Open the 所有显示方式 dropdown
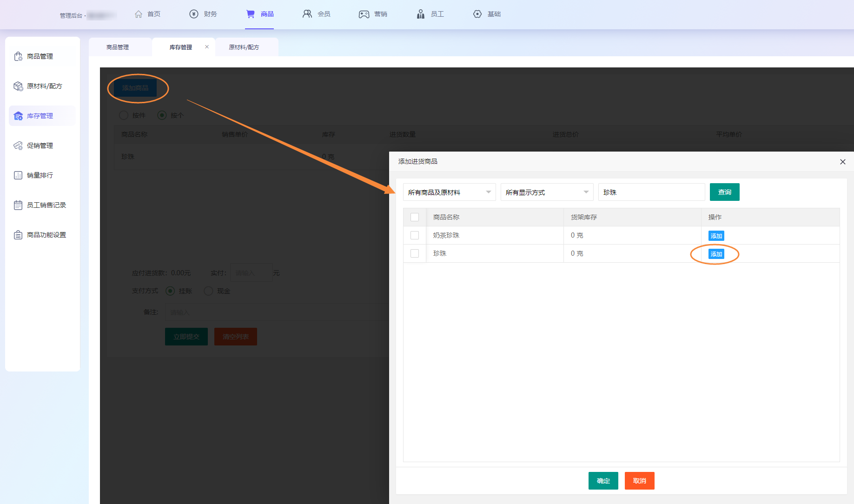The image size is (854, 504). point(547,192)
